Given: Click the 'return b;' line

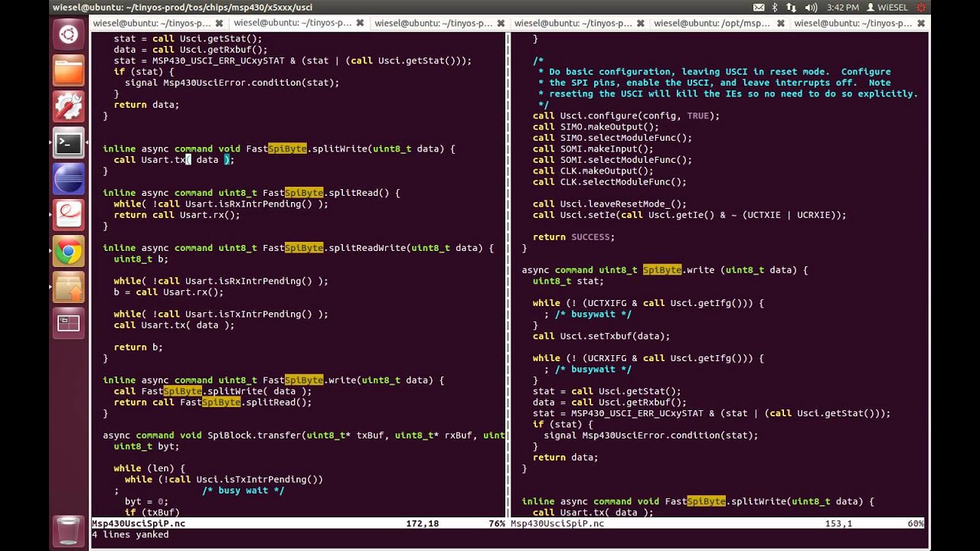Looking at the screenshot, I should 139,347.
